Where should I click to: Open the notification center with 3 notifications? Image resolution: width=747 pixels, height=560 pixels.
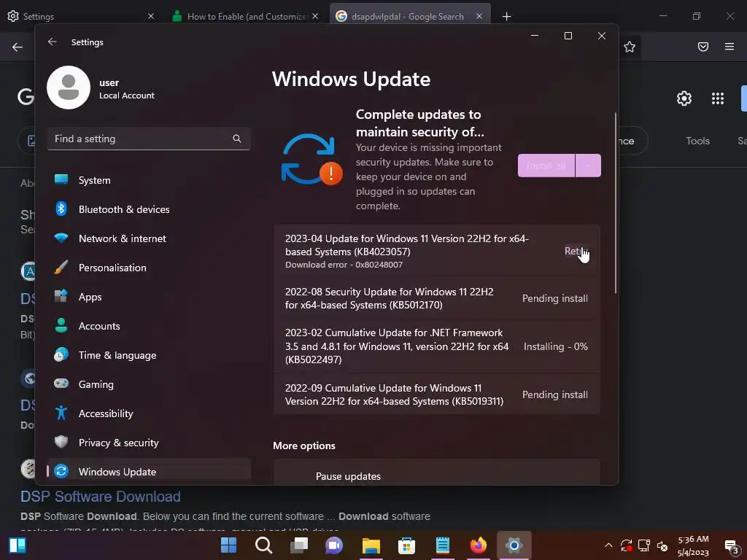click(732, 546)
